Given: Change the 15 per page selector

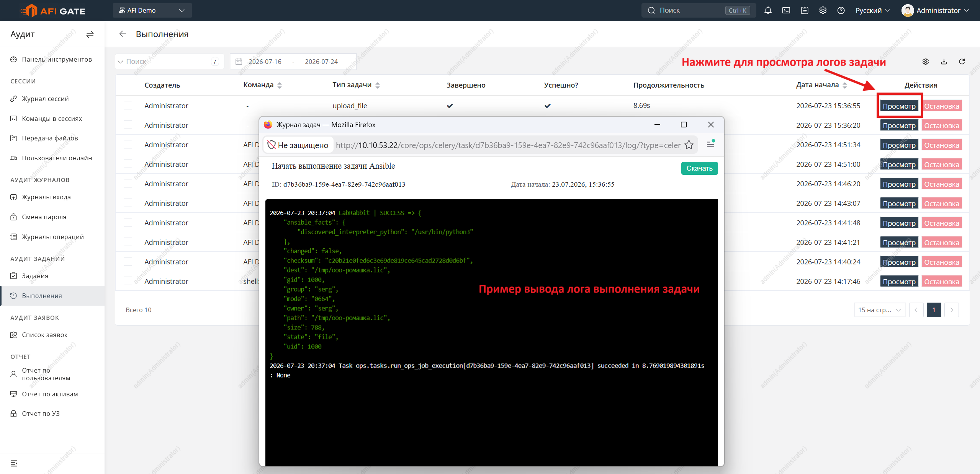Looking at the screenshot, I should (x=880, y=310).
